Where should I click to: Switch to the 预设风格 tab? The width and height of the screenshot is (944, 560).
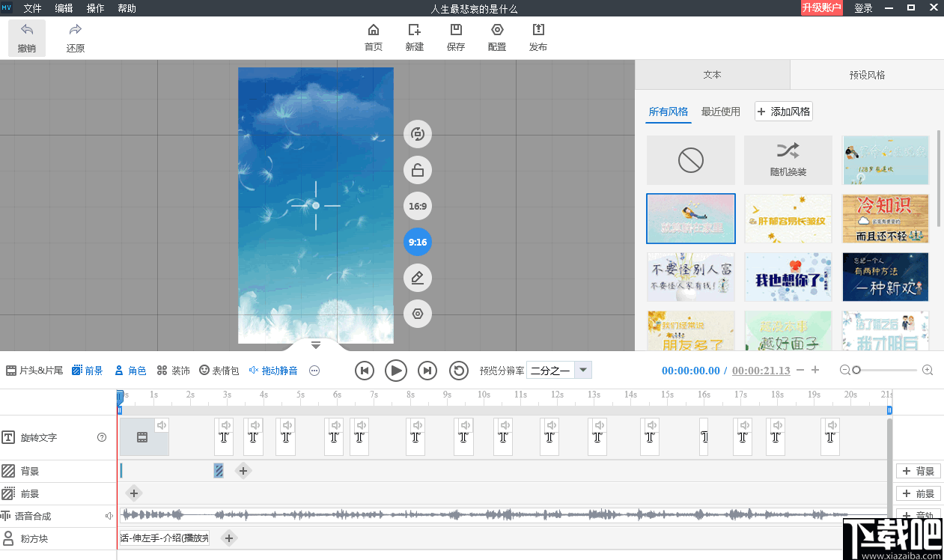[x=867, y=75]
